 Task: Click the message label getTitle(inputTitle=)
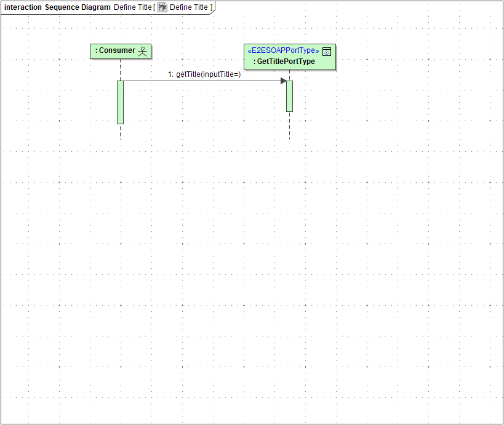[x=205, y=74]
